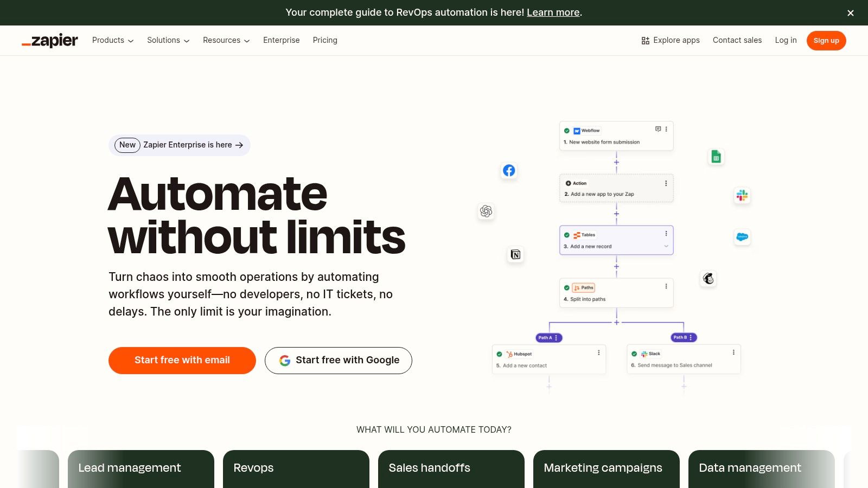Select the ChatGPT icon beside the workflow
This screenshot has width=868, height=488.
tap(486, 211)
